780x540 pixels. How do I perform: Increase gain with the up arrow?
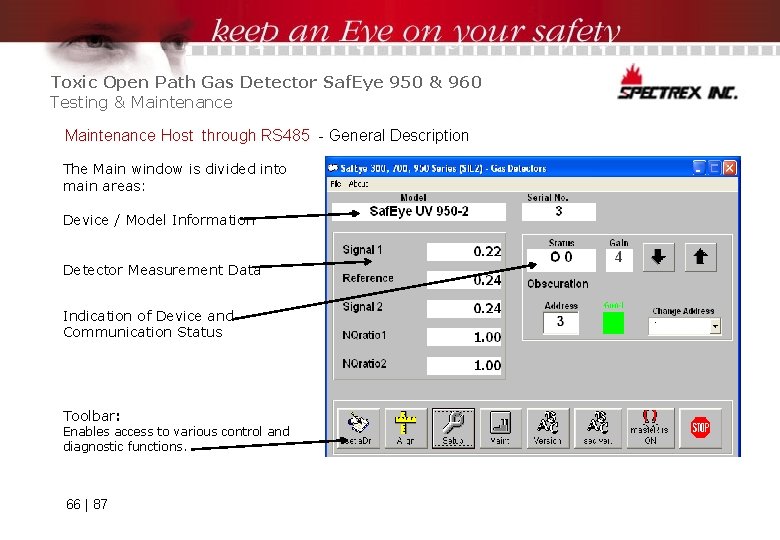click(700, 257)
